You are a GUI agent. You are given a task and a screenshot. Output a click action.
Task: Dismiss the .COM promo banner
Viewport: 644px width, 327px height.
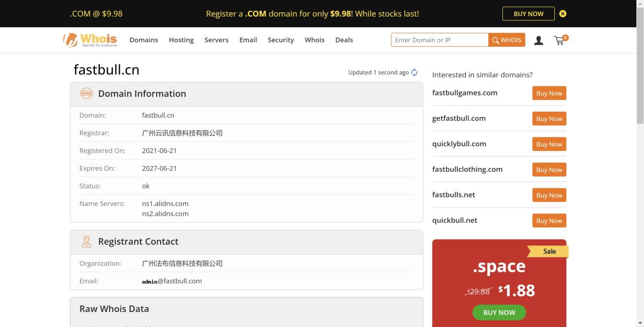pyautogui.click(x=562, y=13)
